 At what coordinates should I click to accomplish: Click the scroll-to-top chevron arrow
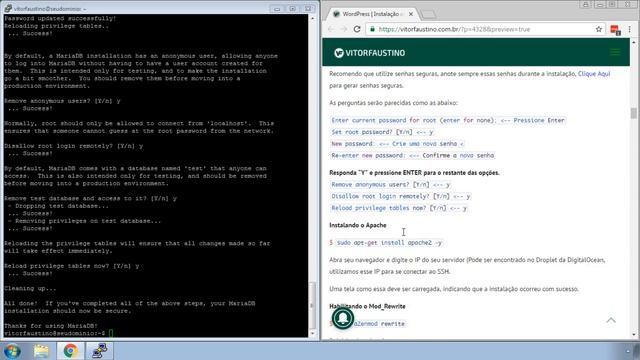(611, 320)
